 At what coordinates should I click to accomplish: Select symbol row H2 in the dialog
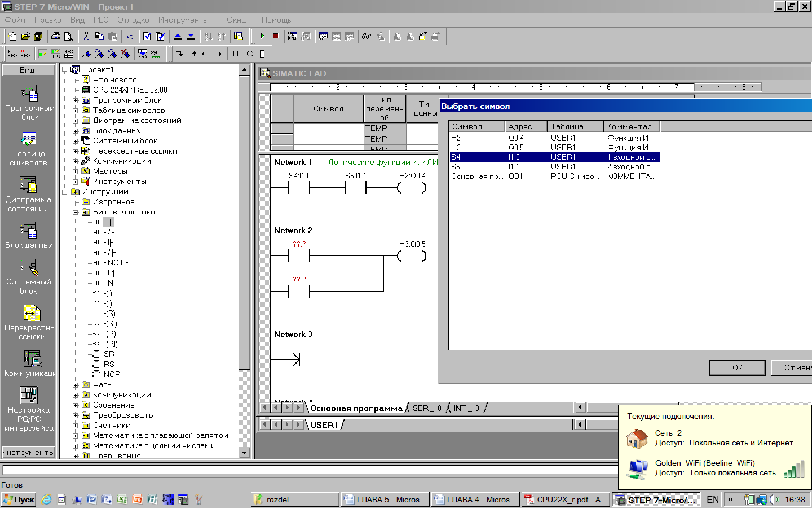coord(554,138)
